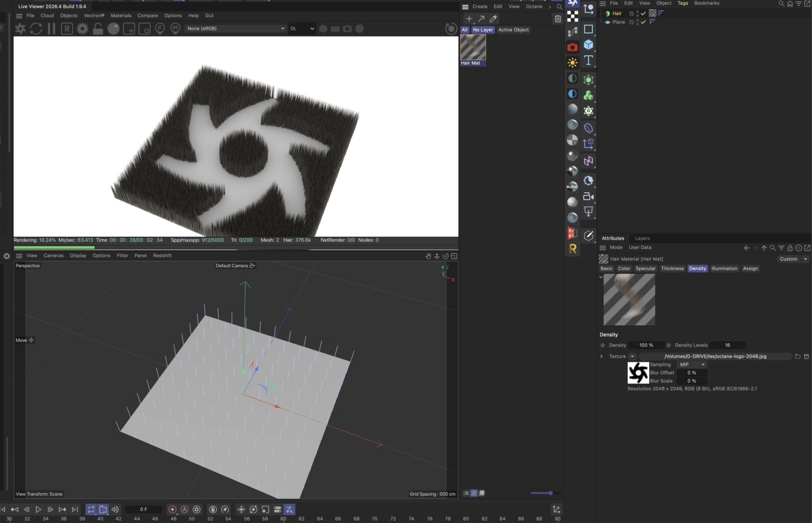Browse for texture file with folder icon
The height and width of the screenshot is (523, 812).
[798, 356]
